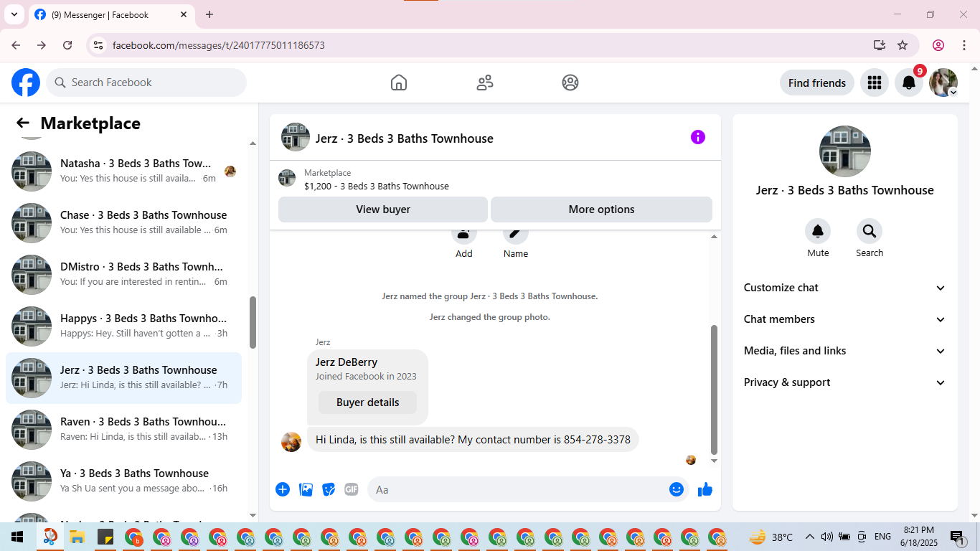Image resolution: width=980 pixels, height=551 pixels.
Task: Open the browser tab search dropdown
Action: 14,14
